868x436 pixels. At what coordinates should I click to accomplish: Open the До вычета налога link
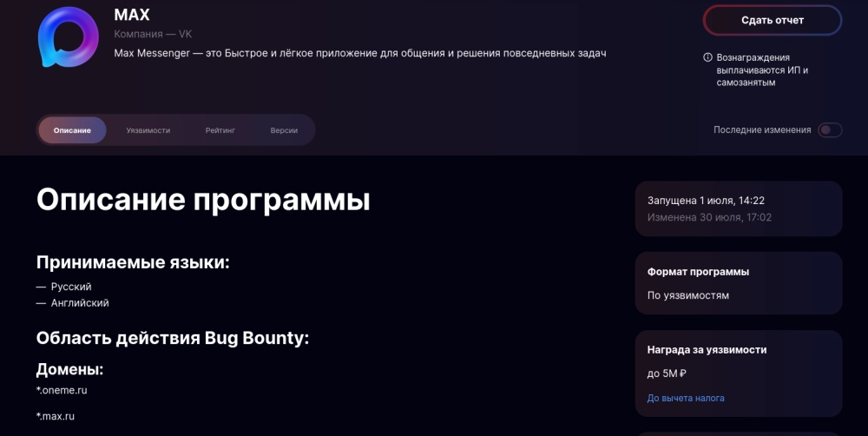click(x=686, y=398)
